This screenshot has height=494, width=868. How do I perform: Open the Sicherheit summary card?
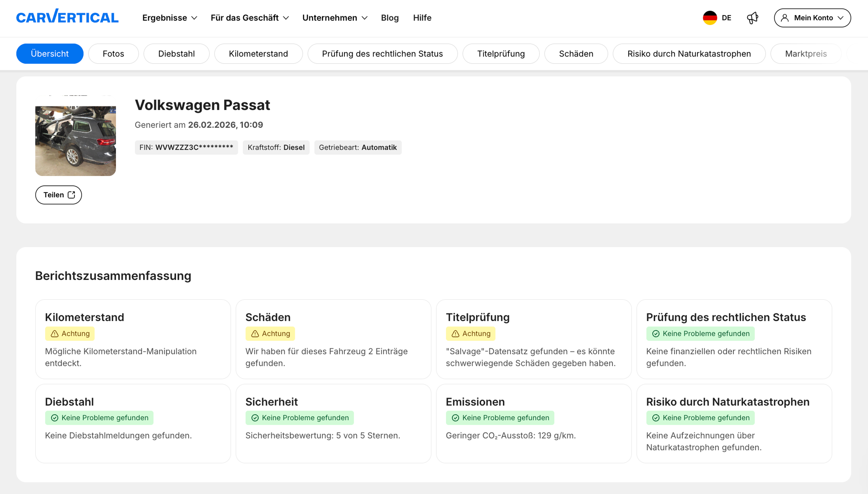click(333, 423)
